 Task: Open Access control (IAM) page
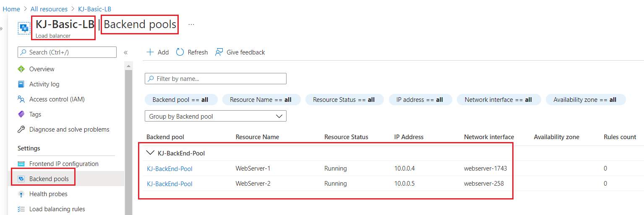57,99
